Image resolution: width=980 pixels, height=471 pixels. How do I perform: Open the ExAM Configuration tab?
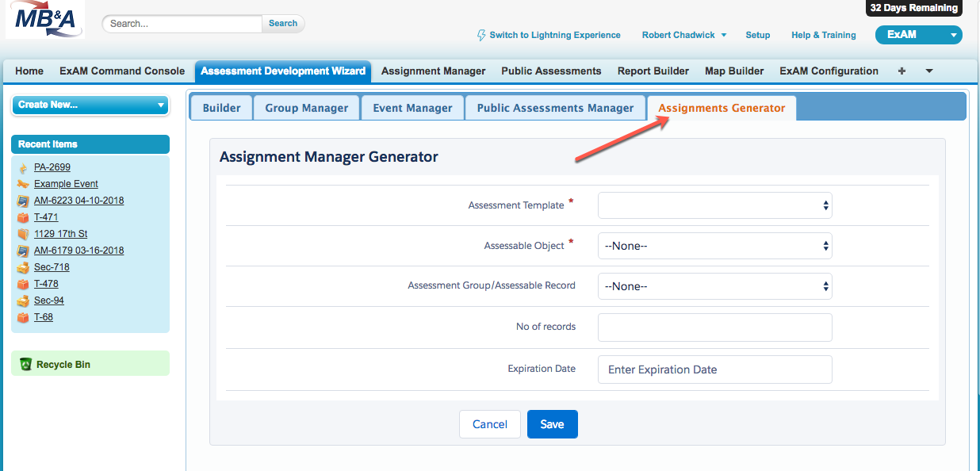point(829,71)
